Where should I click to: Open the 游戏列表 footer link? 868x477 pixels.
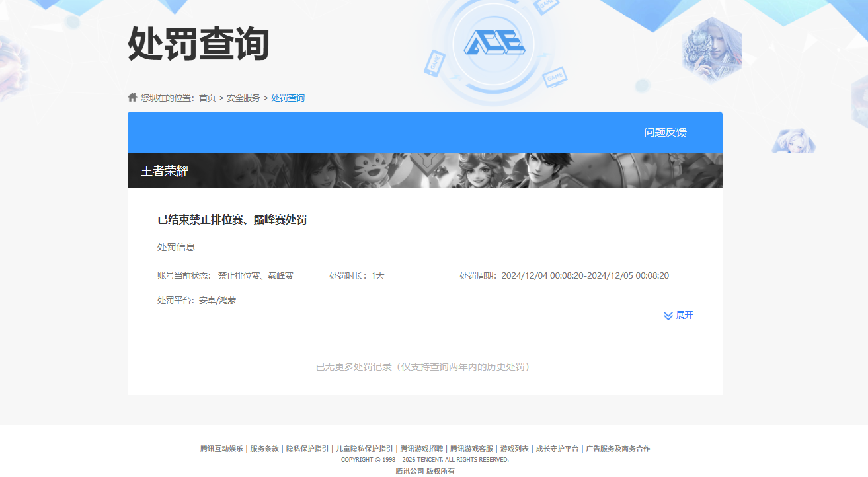(514, 449)
